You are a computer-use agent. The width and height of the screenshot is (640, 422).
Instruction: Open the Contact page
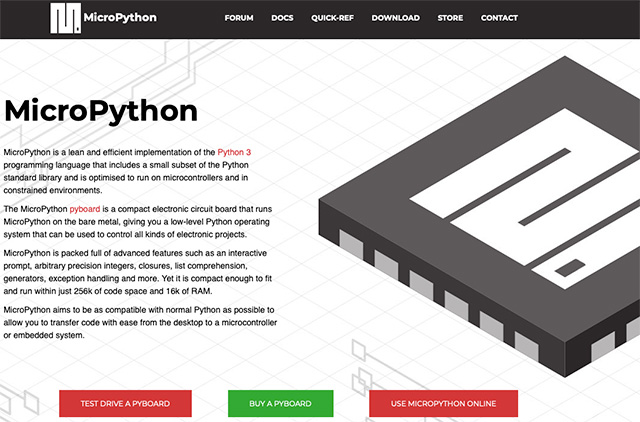click(x=499, y=18)
